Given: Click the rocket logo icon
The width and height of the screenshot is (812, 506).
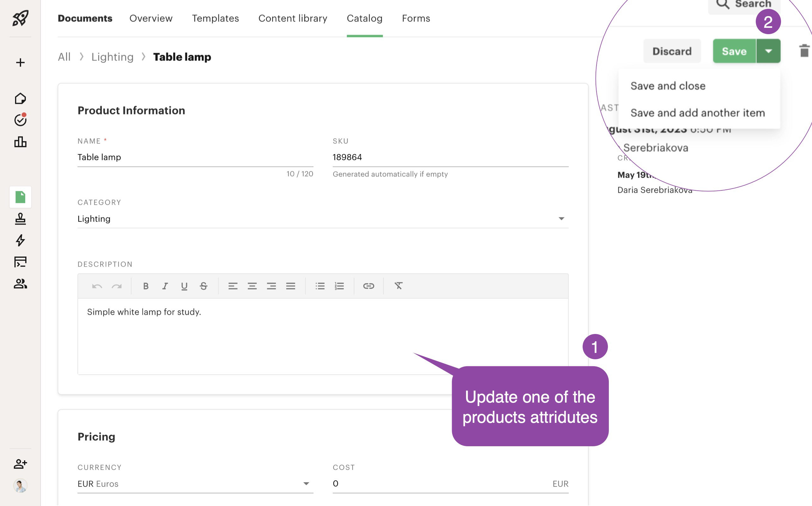Looking at the screenshot, I should [x=21, y=18].
